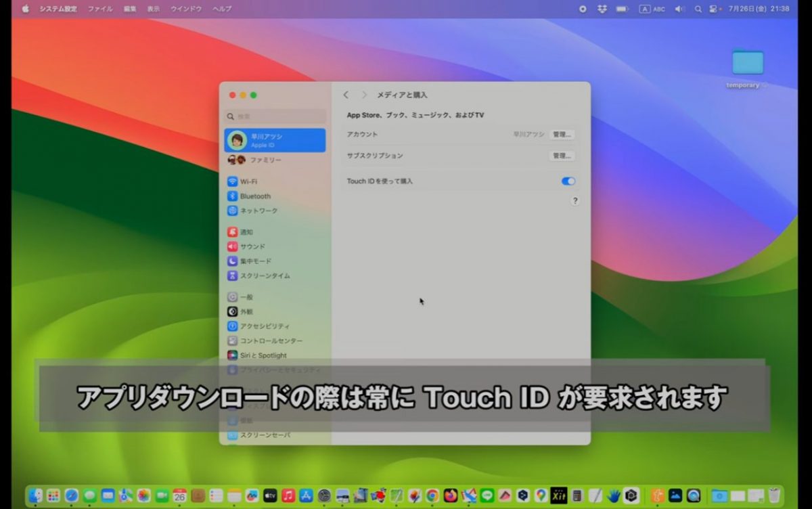Open the Music app in the Dock
The image size is (812, 509).
(288, 495)
